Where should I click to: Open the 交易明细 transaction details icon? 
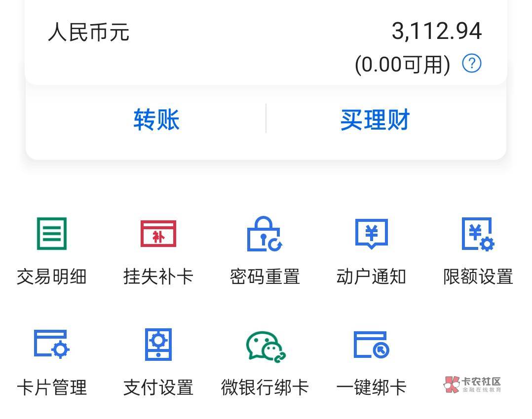[x=51, y=234]
